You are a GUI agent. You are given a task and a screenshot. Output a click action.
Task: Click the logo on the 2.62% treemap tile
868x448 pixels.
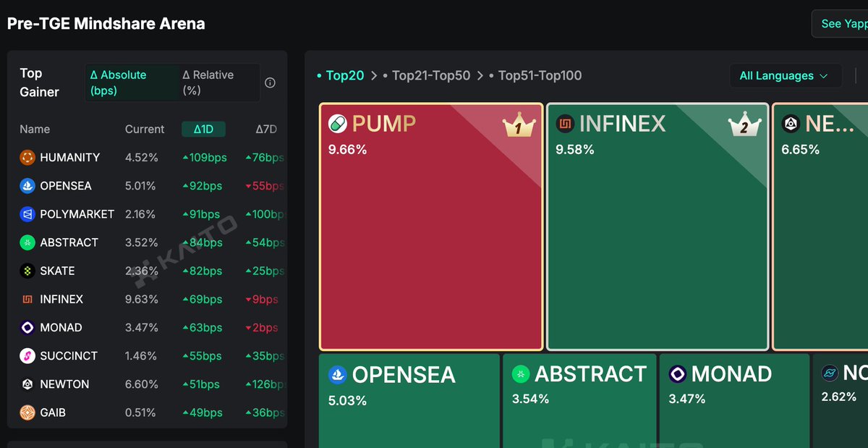pos(830,373)
